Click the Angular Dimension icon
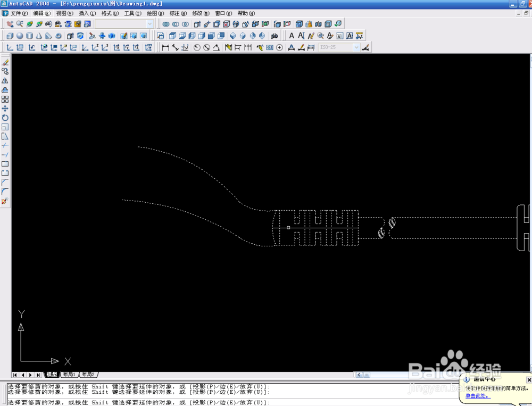This screenshot has height=406, width=532. tap(216, 47)
